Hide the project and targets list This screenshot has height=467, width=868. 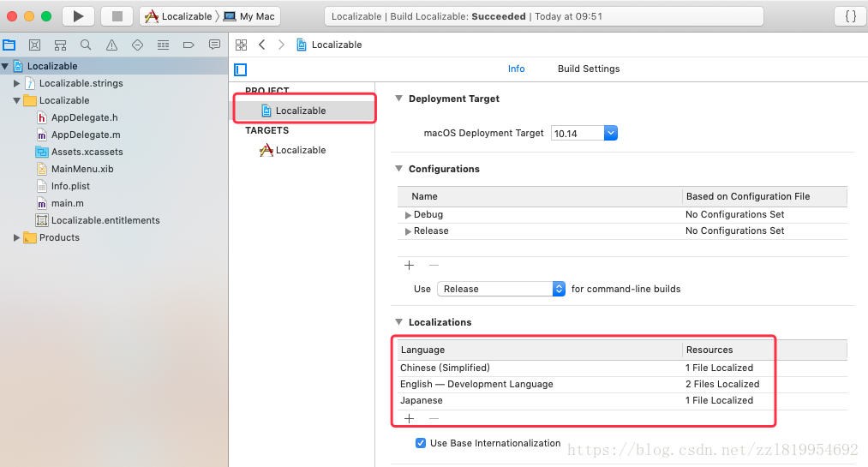coord(240,69)
